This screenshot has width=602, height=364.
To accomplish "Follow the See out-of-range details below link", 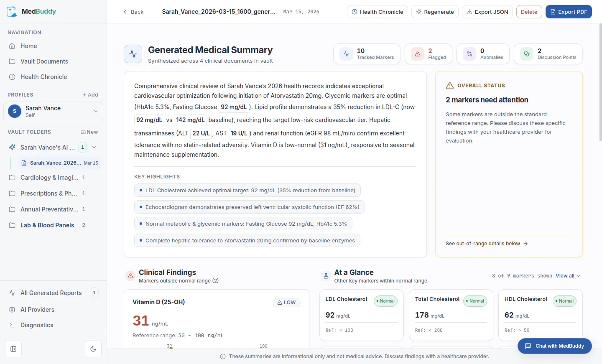I will click(487, 244).
